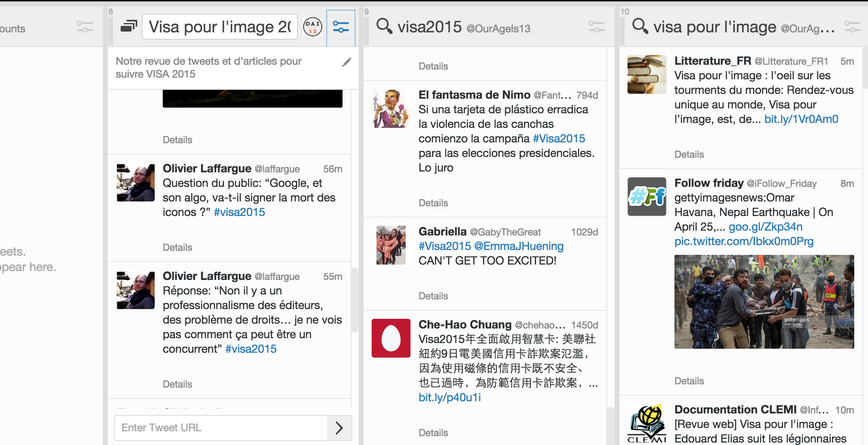Open #visa2015 hashtag in the 56m tweet
The width and height of the screenshot is (868, 445).
[239, 212]
